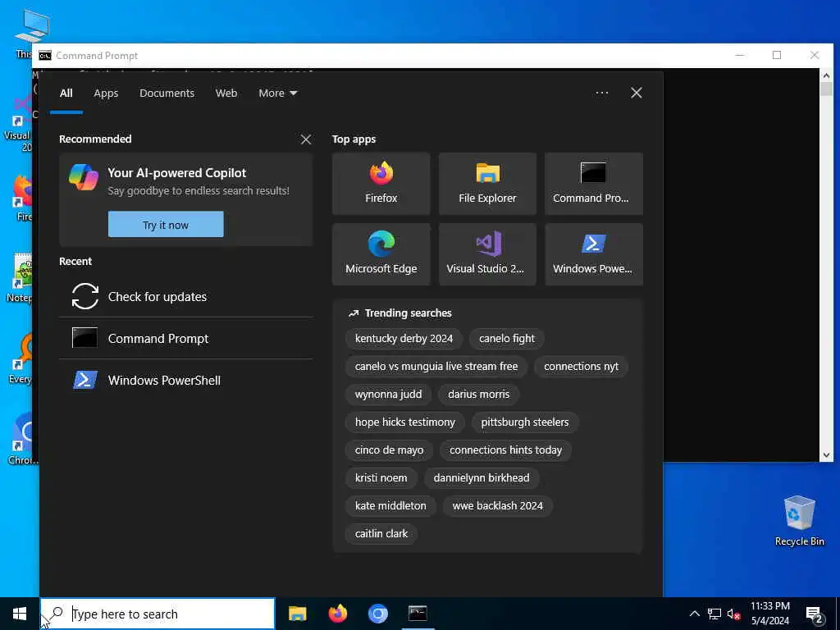Select connections hints today search

[x=505, y=450]
